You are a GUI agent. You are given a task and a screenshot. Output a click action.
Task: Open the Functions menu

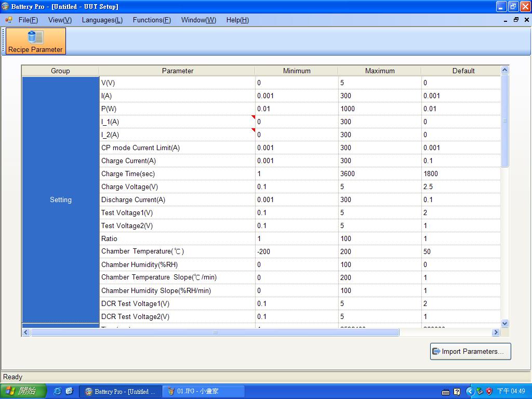coord(152,20)
